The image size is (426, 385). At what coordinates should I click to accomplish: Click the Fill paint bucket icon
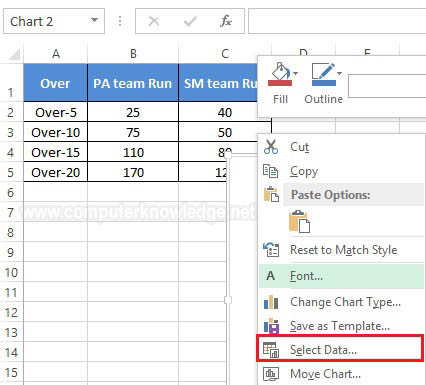(x=280, y=74)
